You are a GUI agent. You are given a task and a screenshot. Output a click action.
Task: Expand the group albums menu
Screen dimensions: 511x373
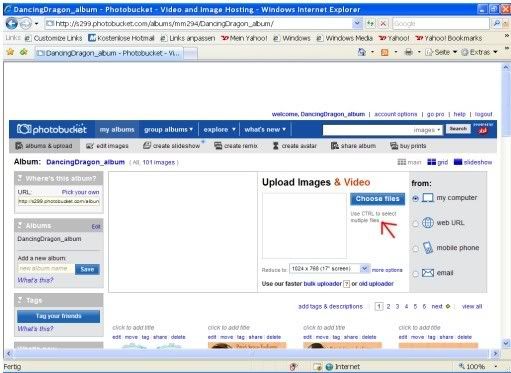[168, 129]
